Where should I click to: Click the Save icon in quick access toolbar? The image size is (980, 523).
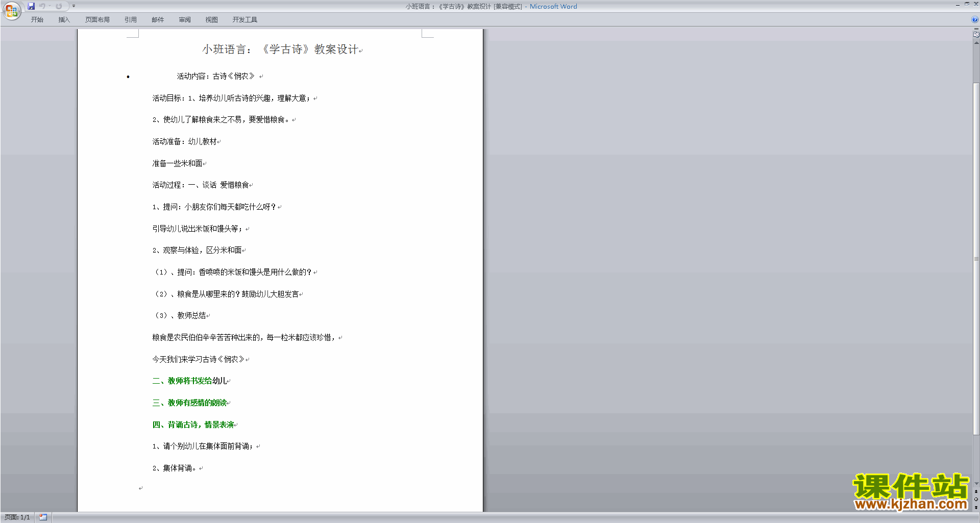(x=31, y=6)
